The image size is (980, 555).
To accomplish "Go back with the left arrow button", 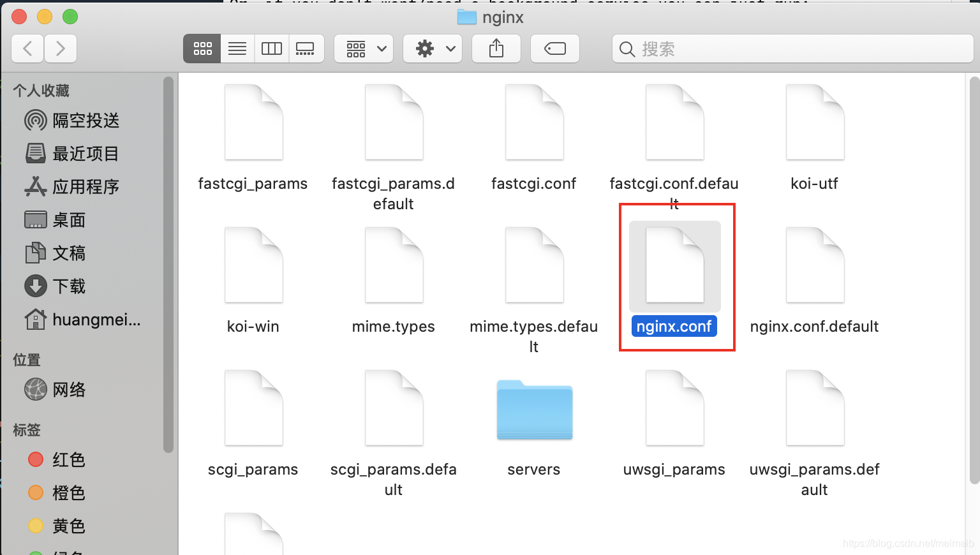I will (x=27, y=48).
